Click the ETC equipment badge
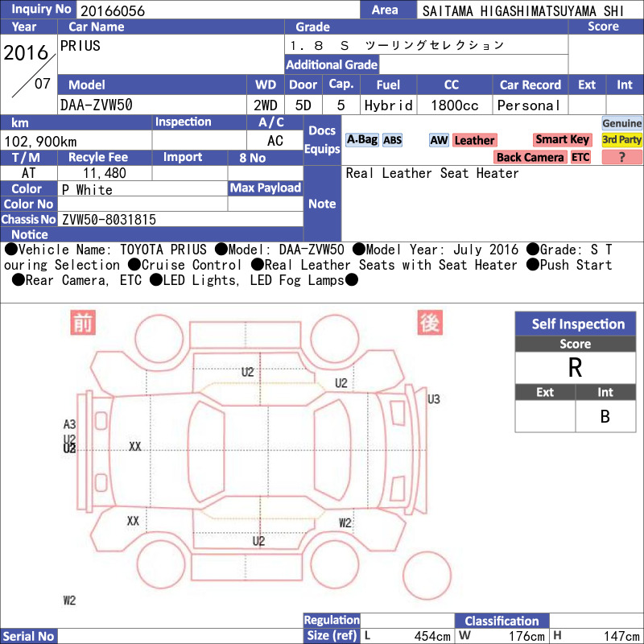The width and height of the screenshot is (644, 644). tap(580, 157)
